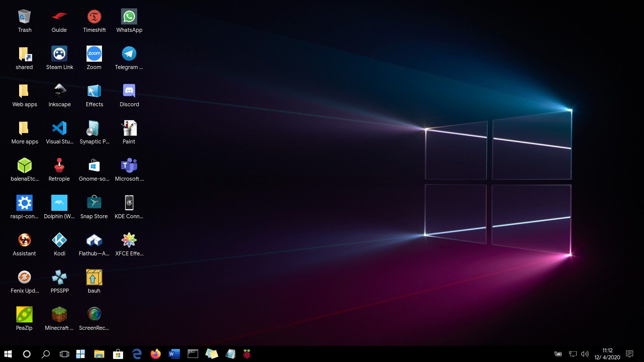
Task: Open XFCE Effects desktop icon
Action: [x=129, y=240]
